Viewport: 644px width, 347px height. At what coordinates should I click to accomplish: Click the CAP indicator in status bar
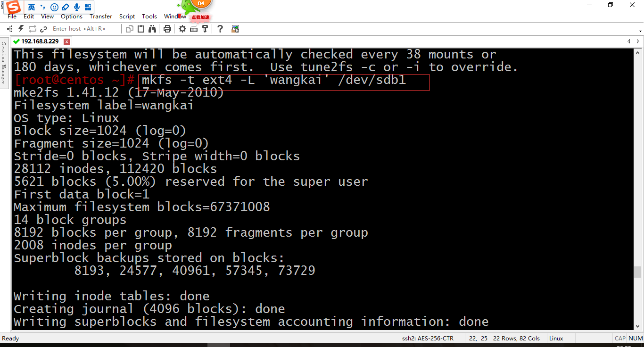point(620,338)
